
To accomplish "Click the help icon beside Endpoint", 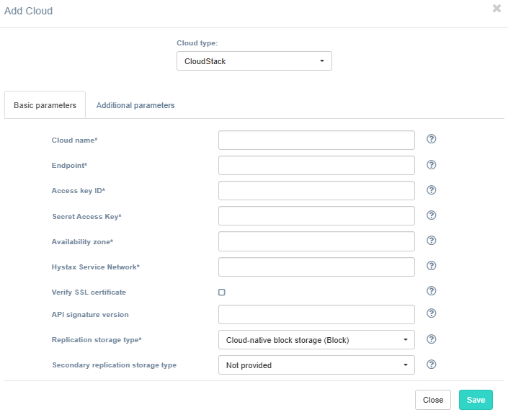I will 431,165.
